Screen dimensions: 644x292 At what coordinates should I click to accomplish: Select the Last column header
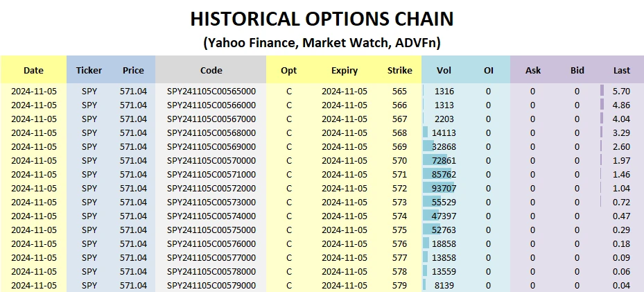click(x=622, y=70)
